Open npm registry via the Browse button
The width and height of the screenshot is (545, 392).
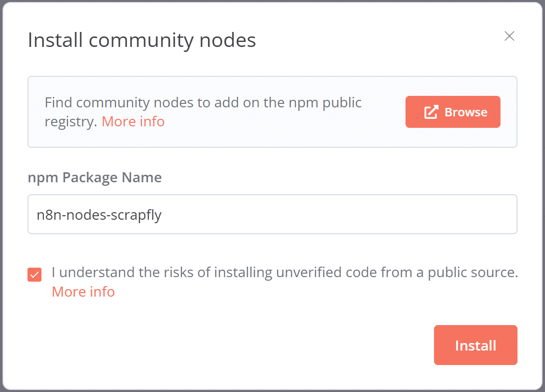[452, 112]
